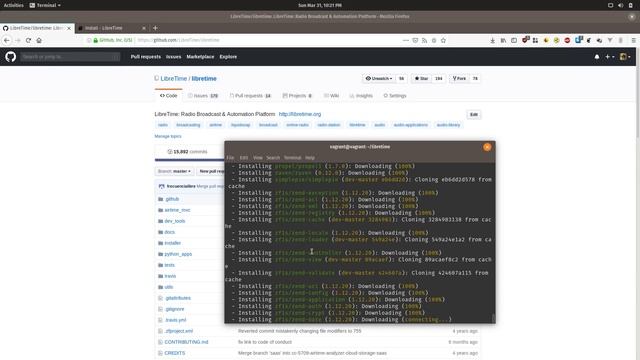
Task: Open the .travis.yml file
Action: tap(176, 320)
